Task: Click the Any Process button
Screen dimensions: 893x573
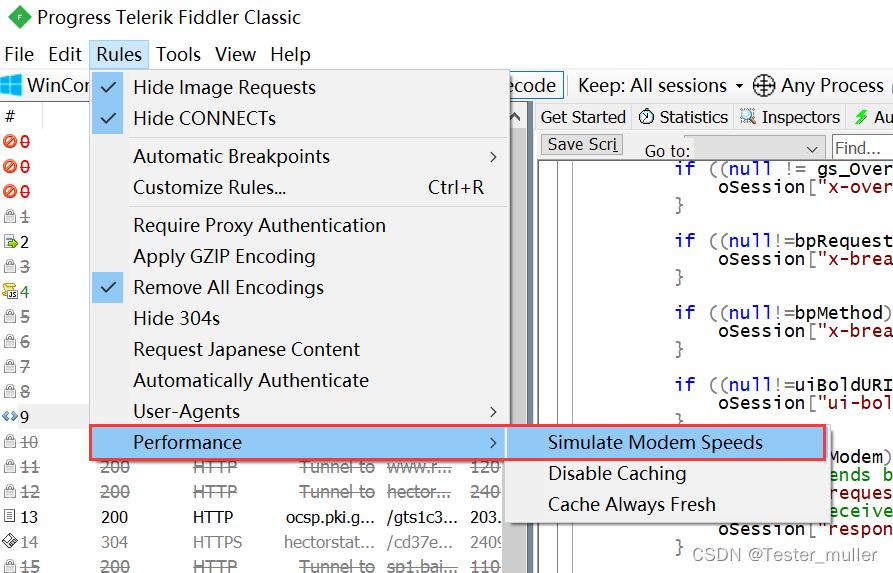Action: (819, 86)
